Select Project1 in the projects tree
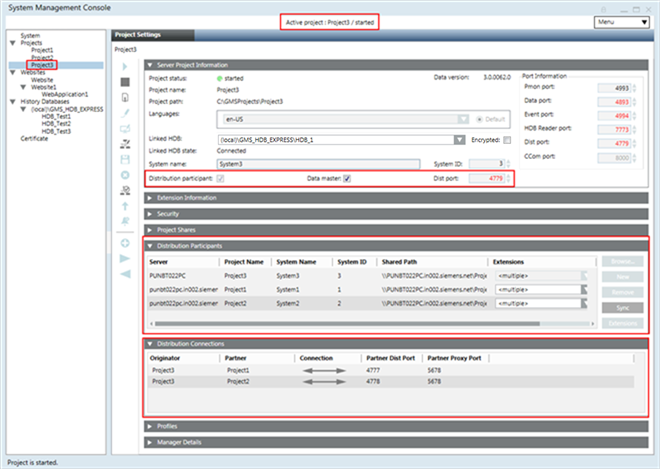660x469 pixels. pos(42,50)
